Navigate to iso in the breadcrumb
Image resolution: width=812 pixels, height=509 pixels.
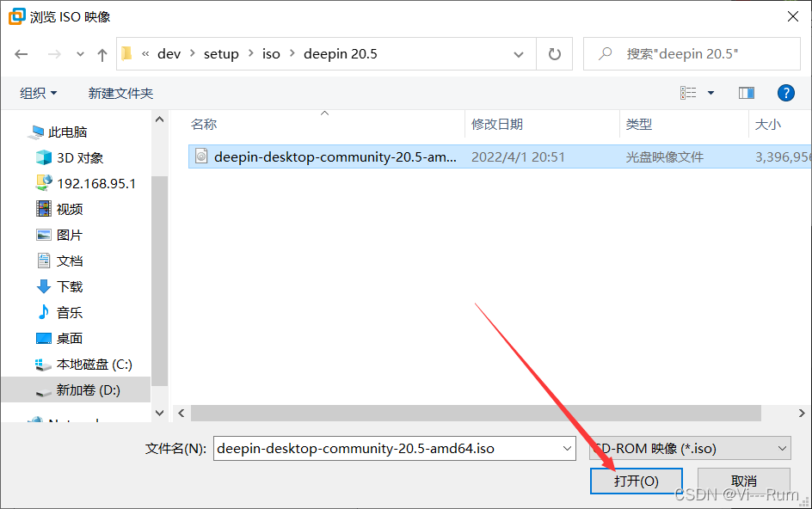tap(271, 54)
